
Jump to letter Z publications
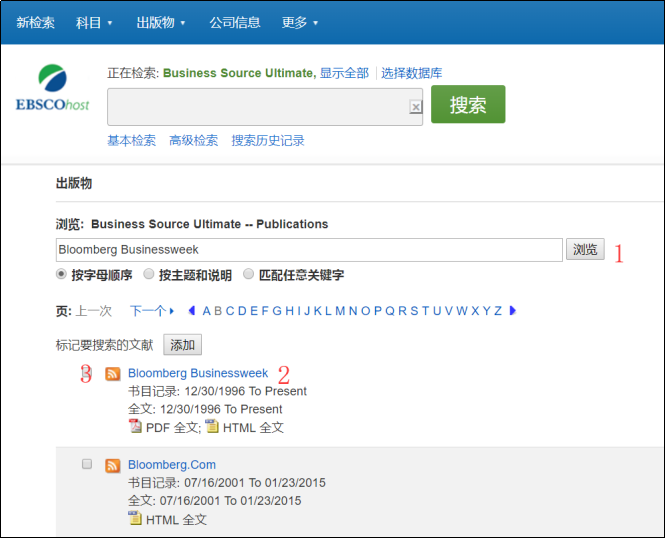click(x=498, y=311)
